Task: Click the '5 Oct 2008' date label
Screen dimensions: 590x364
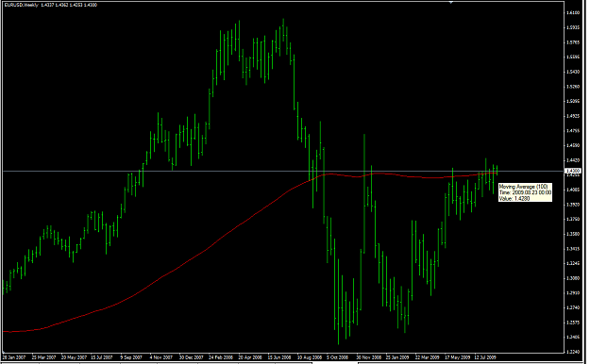Action: [x=338, y=357]
